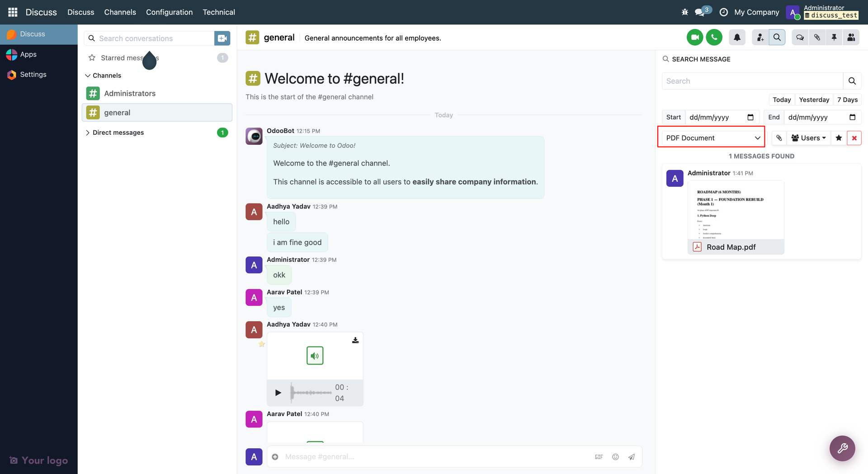Image resolution: width=868 pixels, height=474 pixels.
Task: Open the attachment type PDF Document dropdown
Action: tap(713, 138)
